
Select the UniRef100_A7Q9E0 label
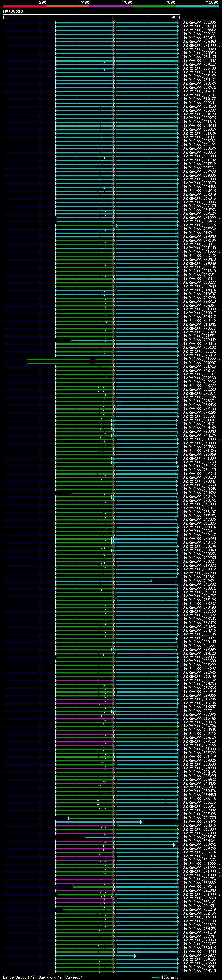[199, 53]
